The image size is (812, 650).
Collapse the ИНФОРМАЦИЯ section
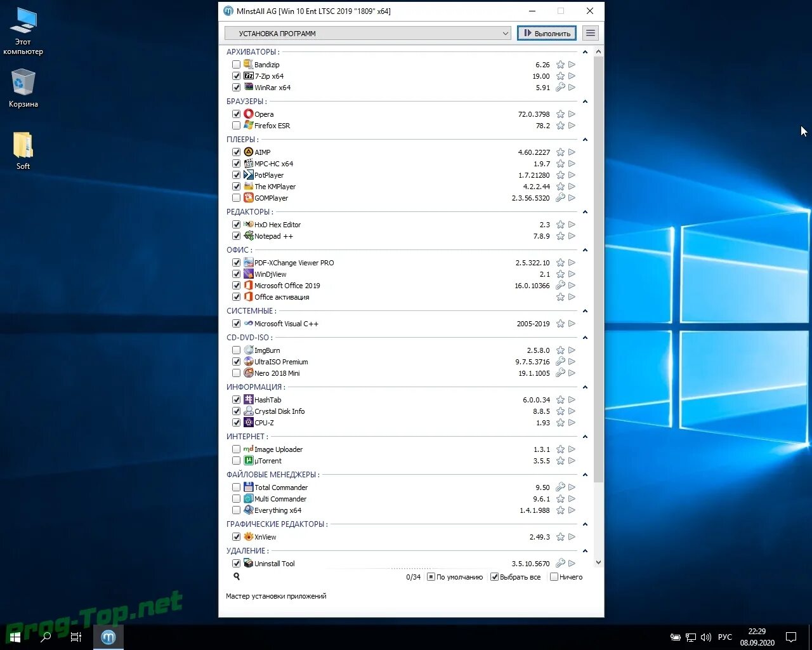tap(585, 387)
